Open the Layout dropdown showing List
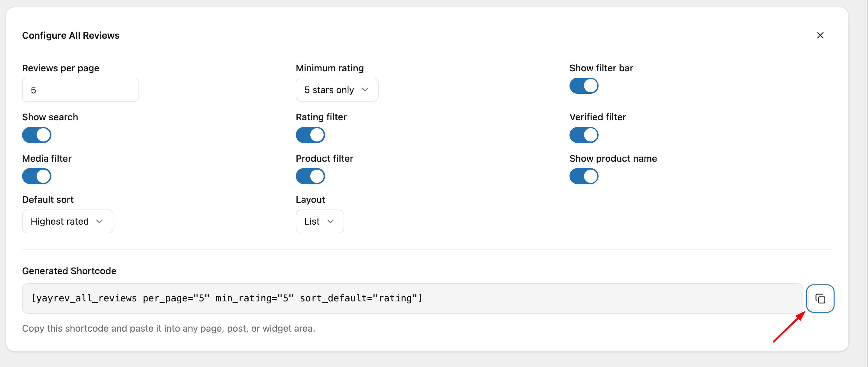 [319, 222]
